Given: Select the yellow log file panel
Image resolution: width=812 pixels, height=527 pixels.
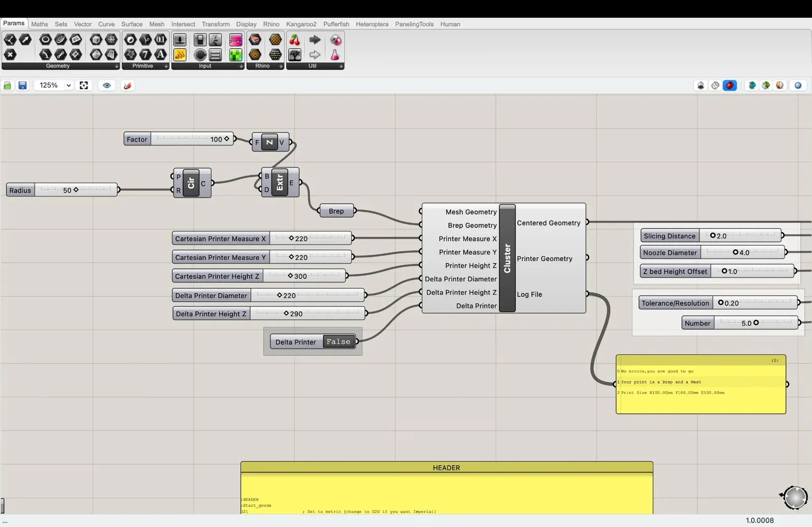Looking at the screenshot, I should [701, 384].
